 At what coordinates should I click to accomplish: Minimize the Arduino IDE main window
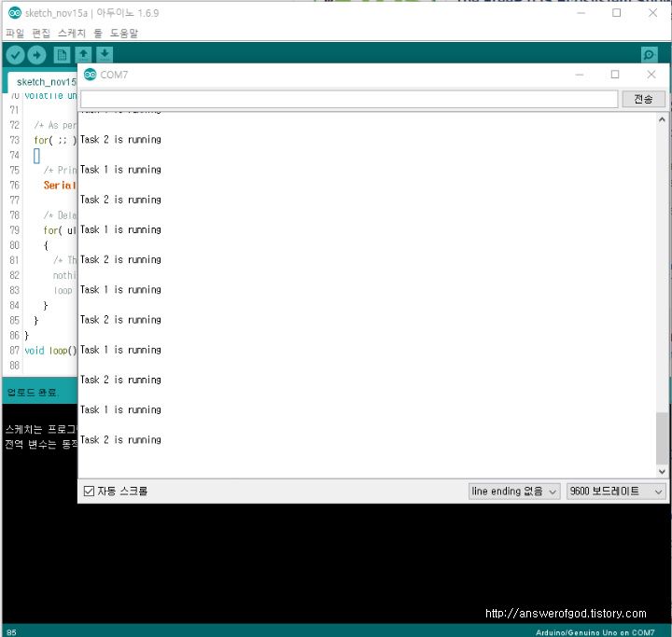pos(581,13)
